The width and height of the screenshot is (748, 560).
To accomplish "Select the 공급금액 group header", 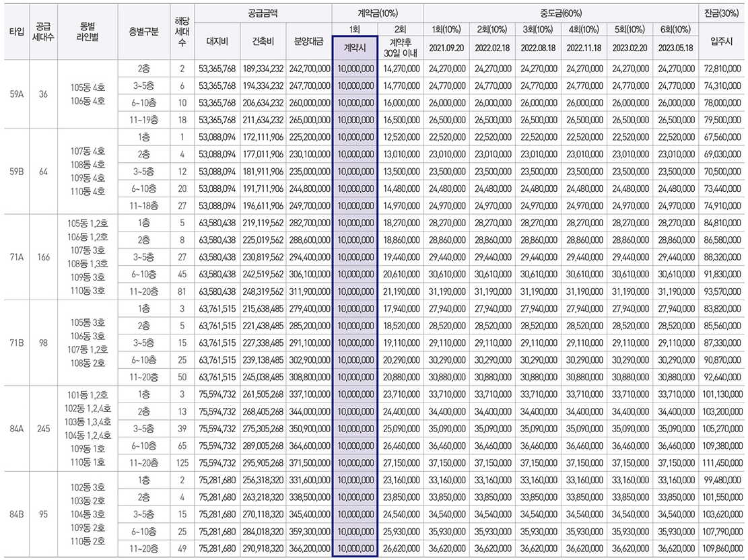I will pos(263,13).
